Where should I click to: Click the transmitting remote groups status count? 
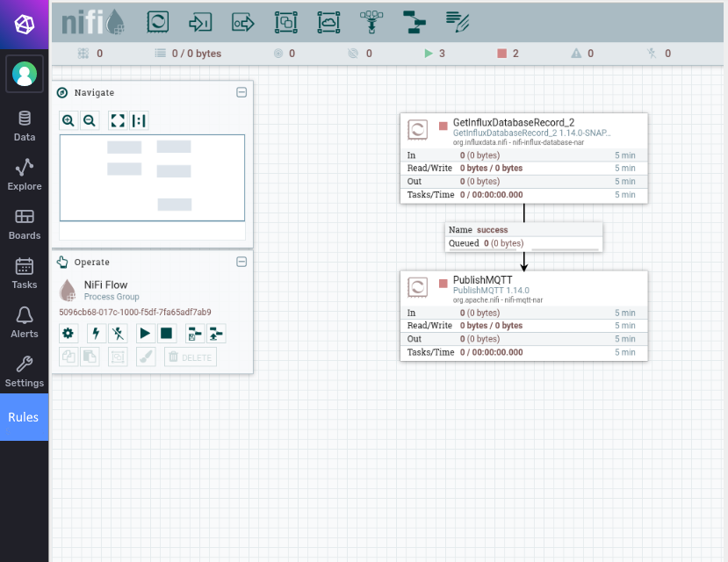click(285, 54)
